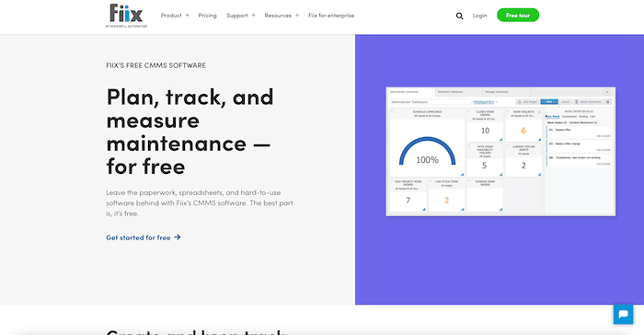Screen dimensions: 644x335
Task: Open the Support menu
Action: [x=237, y=16]
